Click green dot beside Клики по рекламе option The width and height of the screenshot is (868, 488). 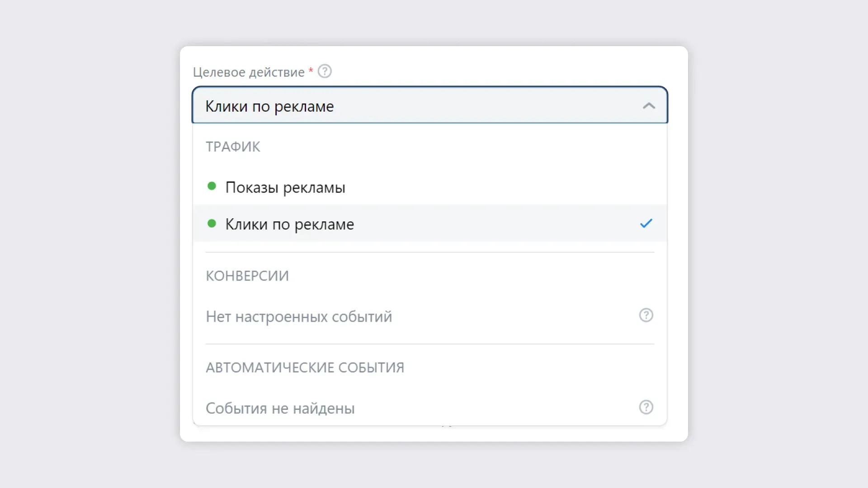212,223
